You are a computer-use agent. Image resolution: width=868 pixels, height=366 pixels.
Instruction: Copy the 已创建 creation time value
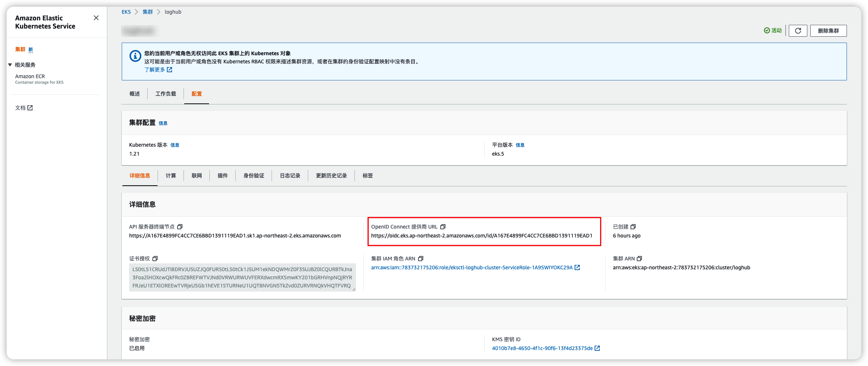(x=633, y=227)
